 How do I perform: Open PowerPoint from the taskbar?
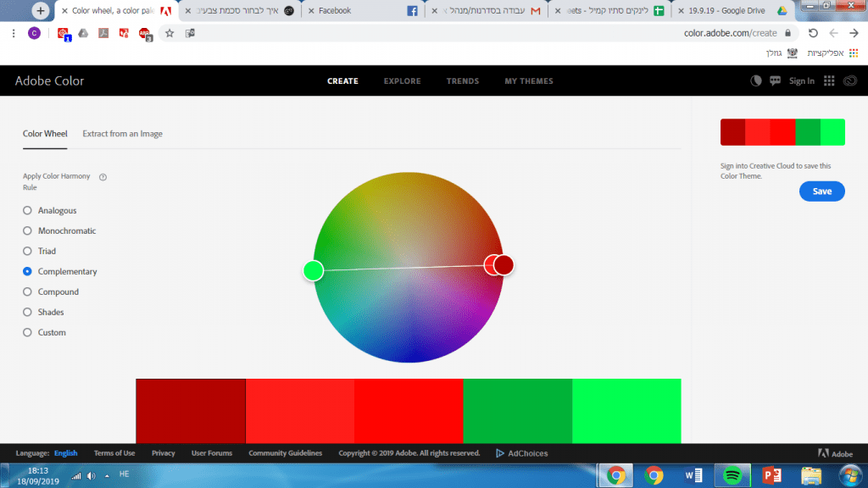771,475
